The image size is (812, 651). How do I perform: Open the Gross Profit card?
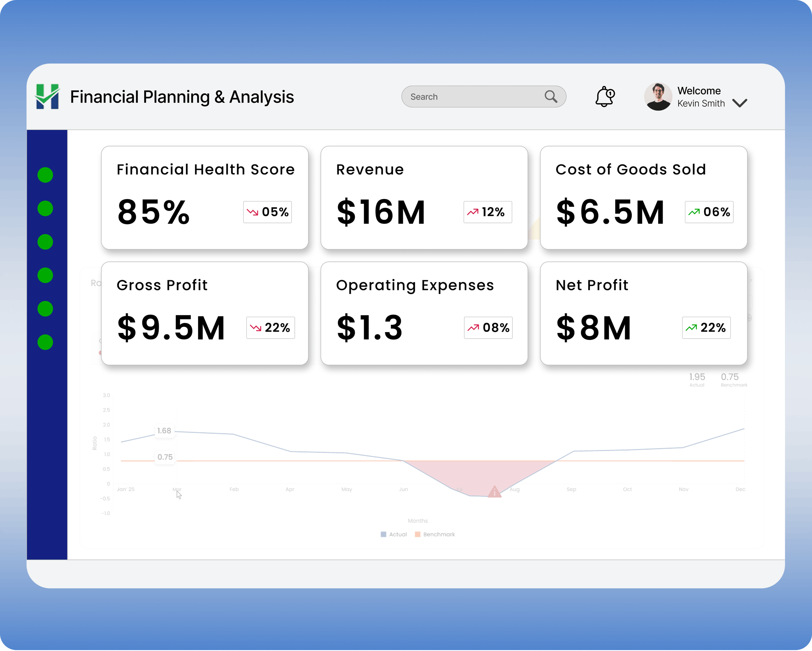point(205,313)
